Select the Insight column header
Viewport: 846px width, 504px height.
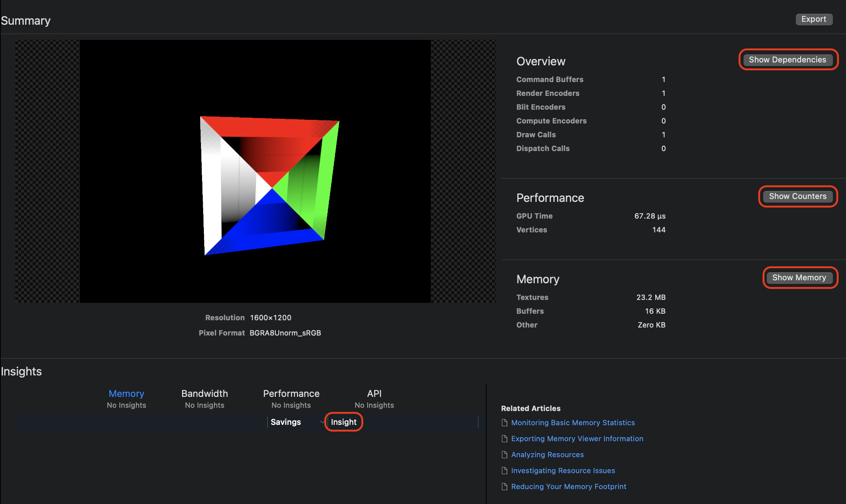click(x=343, y=422)
